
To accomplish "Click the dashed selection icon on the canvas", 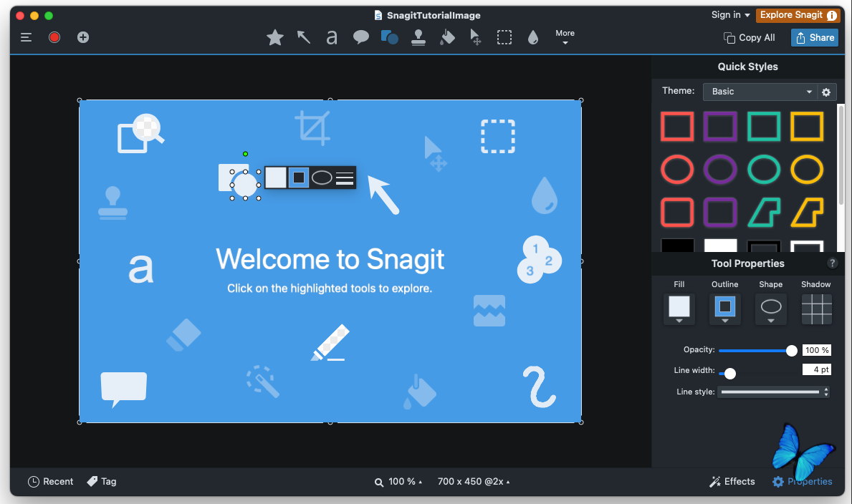I will (498, 136).
